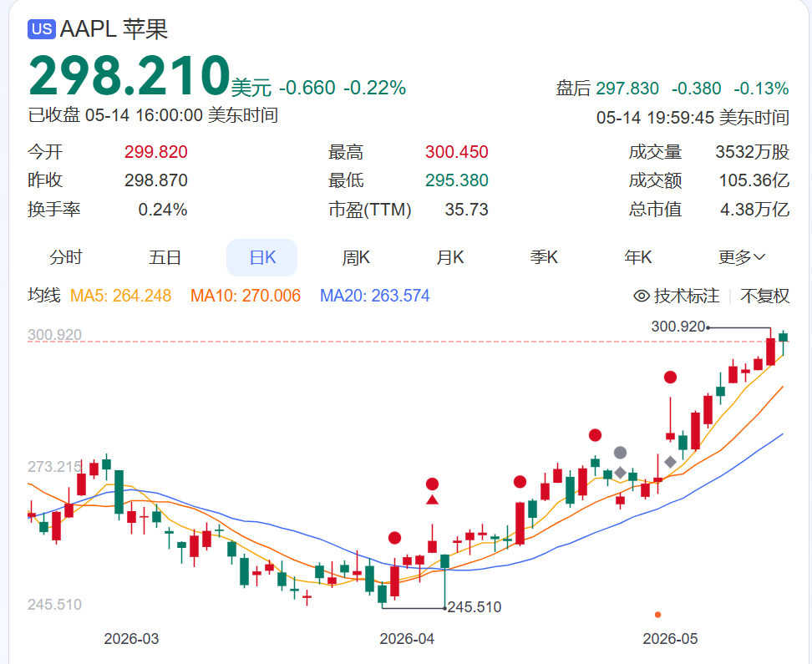This screenshot has height=664, width=812.
Task: Click the small orange dot above 2026-05
Action: pyautogui.click(x=657, y=615)
